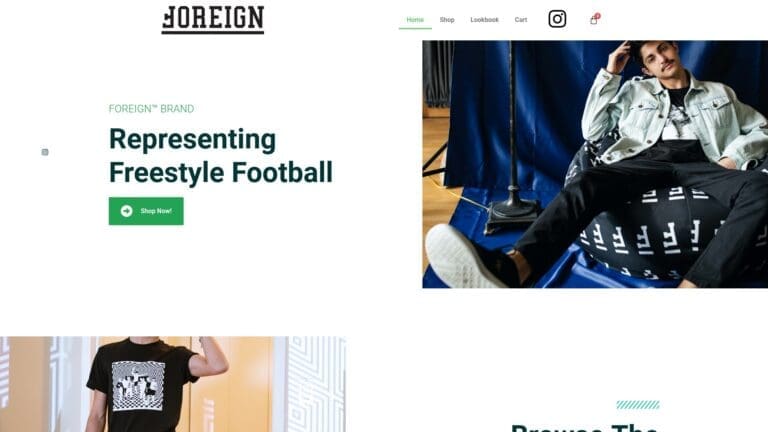
Task: Open the hero photo of man in denim jacket
Action: click(595, 164)
